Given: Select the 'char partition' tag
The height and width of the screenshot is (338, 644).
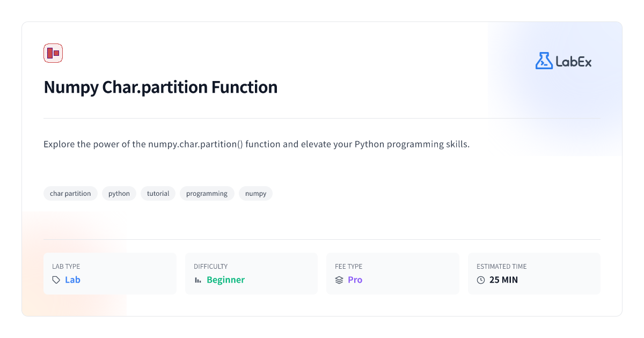Looking at the screenshot, I should (x=70, y=194).
